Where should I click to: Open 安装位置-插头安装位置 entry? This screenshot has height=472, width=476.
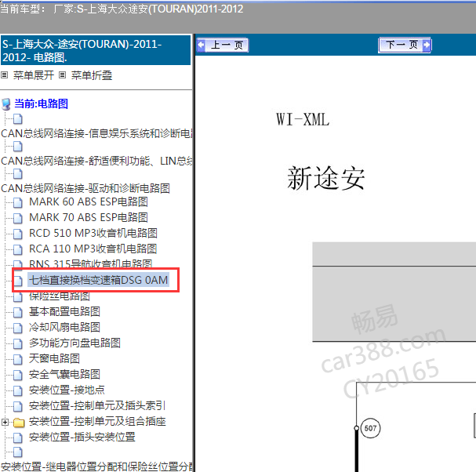click(x=82, y=437)
